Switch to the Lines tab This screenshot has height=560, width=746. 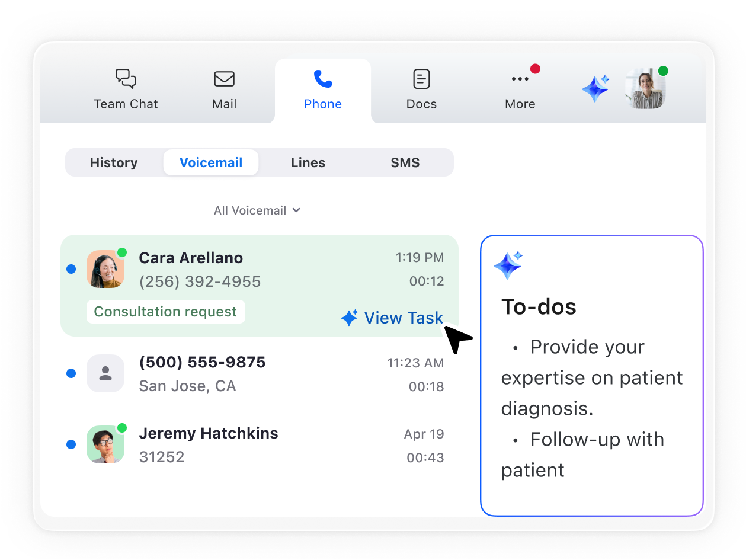tap(308, 162)
